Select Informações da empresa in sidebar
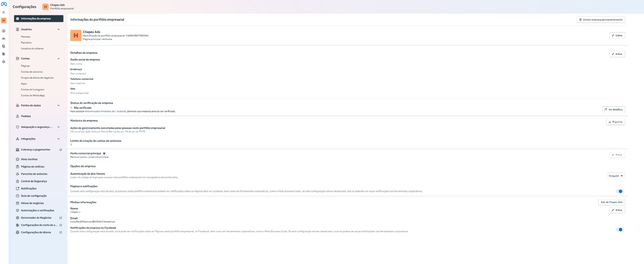Screen dimensions: 644x264 click(39, 19)
